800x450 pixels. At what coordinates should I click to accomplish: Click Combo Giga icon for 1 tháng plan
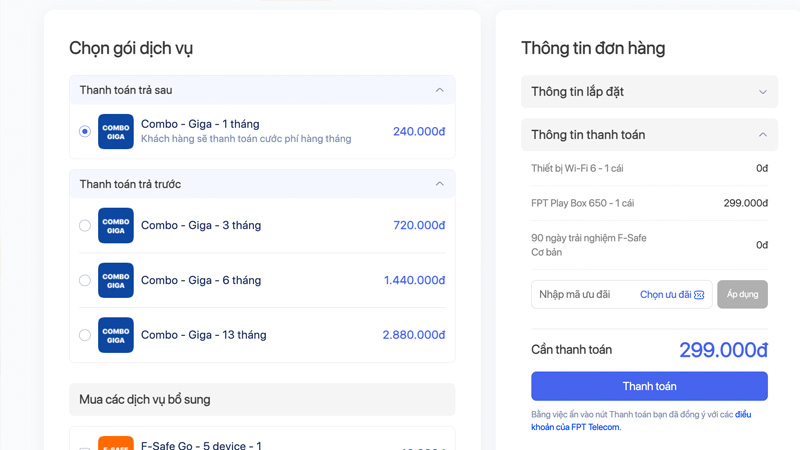coord(116,132)
